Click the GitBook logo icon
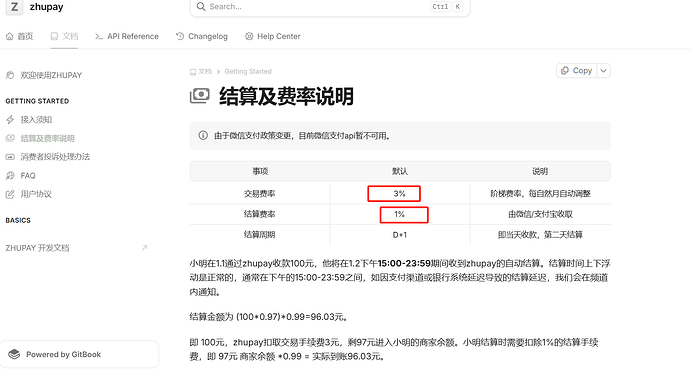 [x=14, y=354]
